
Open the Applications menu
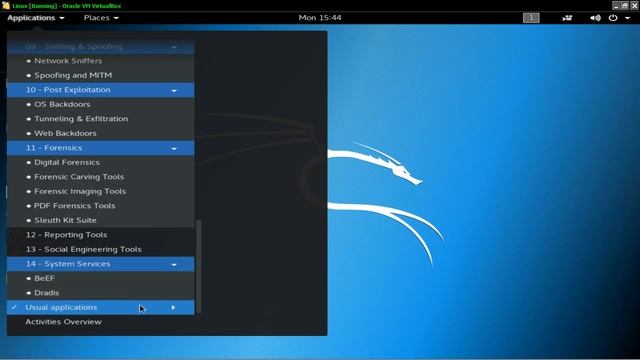point(36,18)
